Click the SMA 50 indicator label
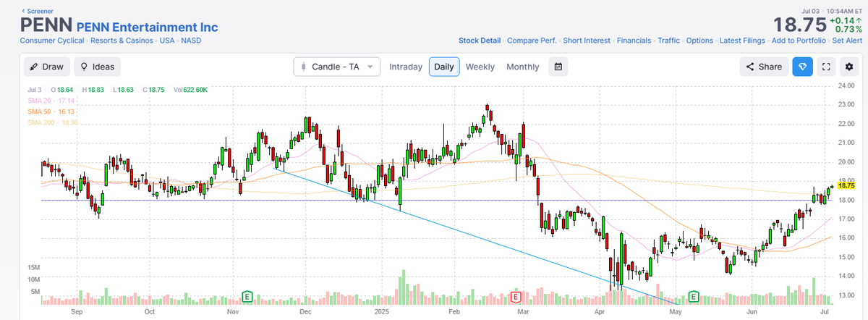The height and width of the screenshot is (320, 868). 51,111
